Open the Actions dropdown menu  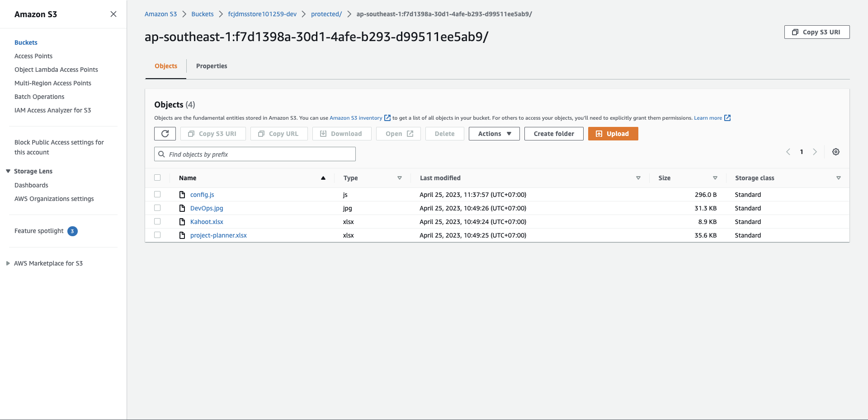click(x=494, y=134)
